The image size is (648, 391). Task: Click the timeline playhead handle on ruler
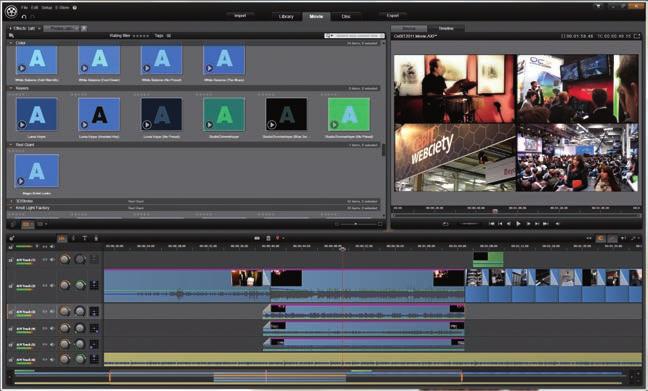342,248
